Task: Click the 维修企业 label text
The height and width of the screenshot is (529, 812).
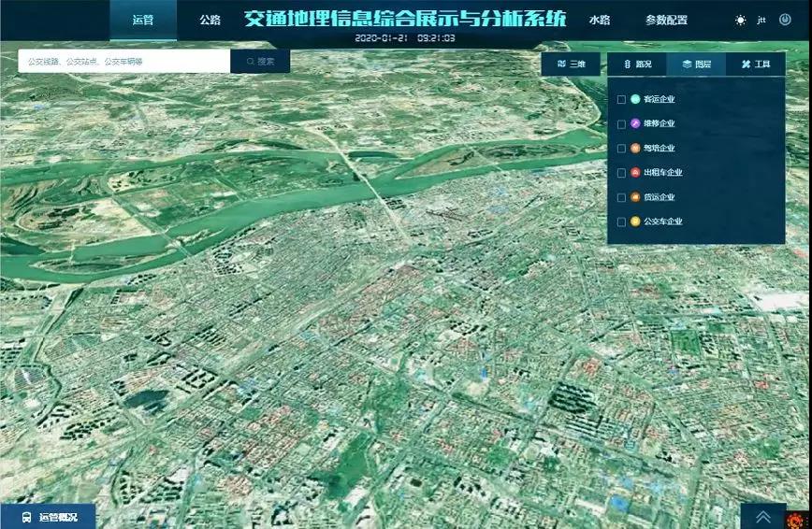Action: [x=660, y=123]
